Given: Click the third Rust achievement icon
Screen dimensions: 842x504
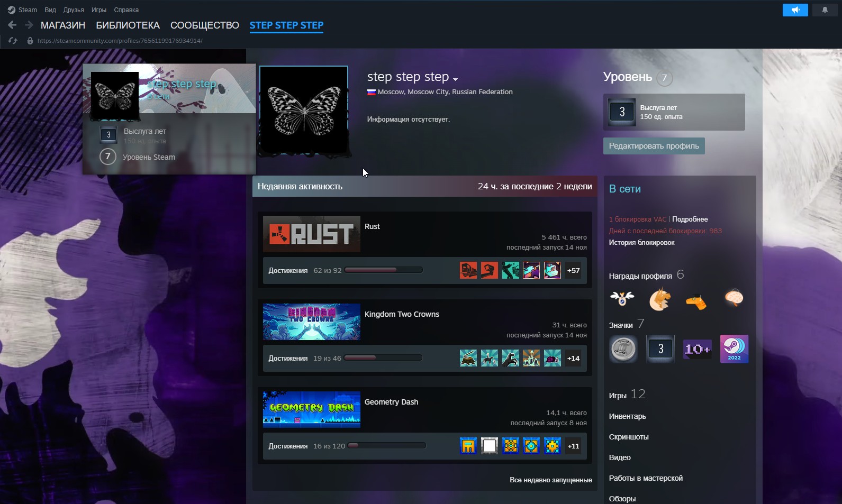Looking at the screenshot, I should point(510,270).
